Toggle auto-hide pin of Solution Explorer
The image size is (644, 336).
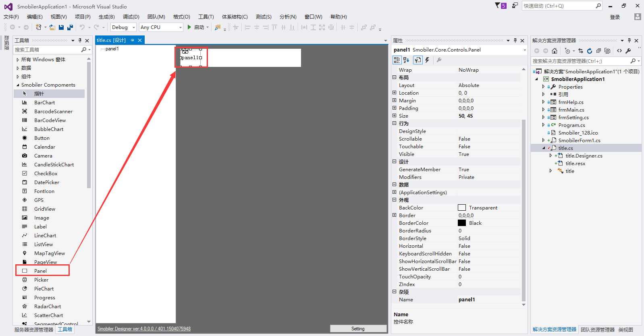(629, 40)
